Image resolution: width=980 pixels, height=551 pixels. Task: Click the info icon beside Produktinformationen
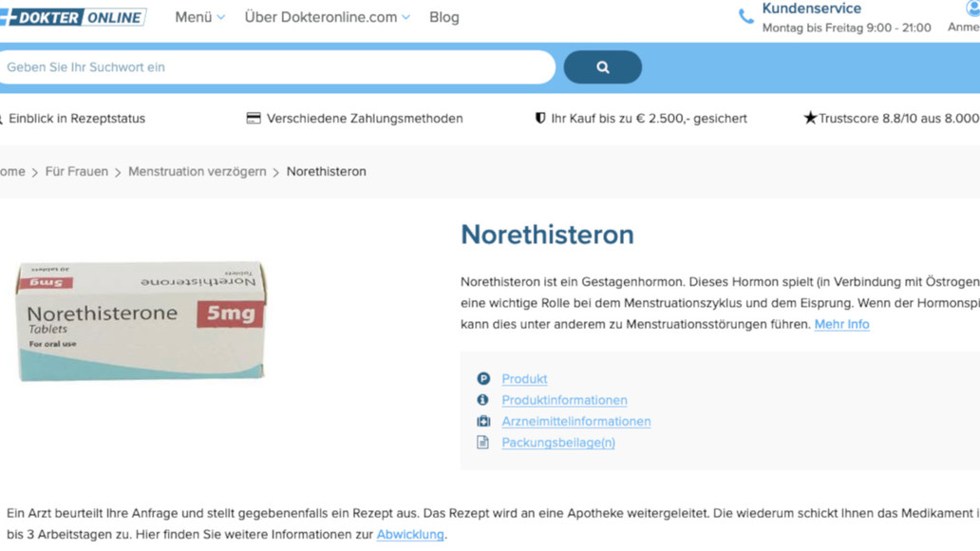pos(483,400)
